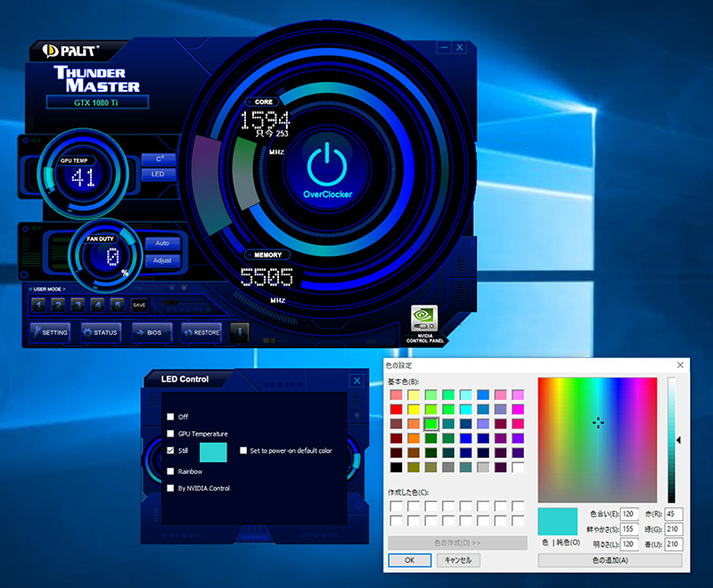Focus the luminance (明るさ) input field
This screenshot has height=588, width=713.
(629, 544)
